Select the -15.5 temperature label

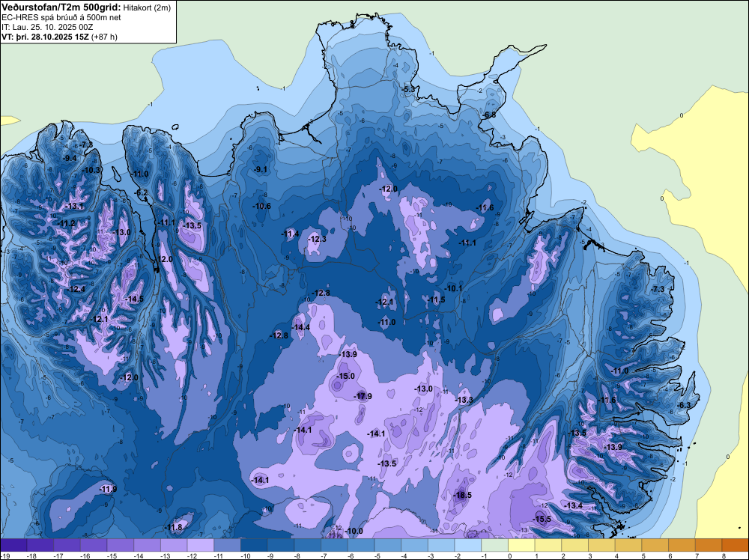pos(542,519)
